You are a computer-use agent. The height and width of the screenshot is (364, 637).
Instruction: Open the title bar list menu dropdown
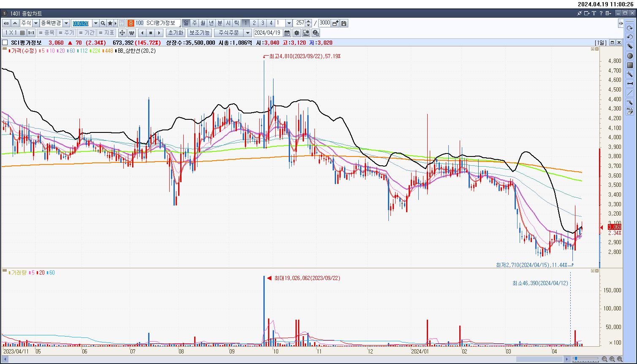(608, 13)
